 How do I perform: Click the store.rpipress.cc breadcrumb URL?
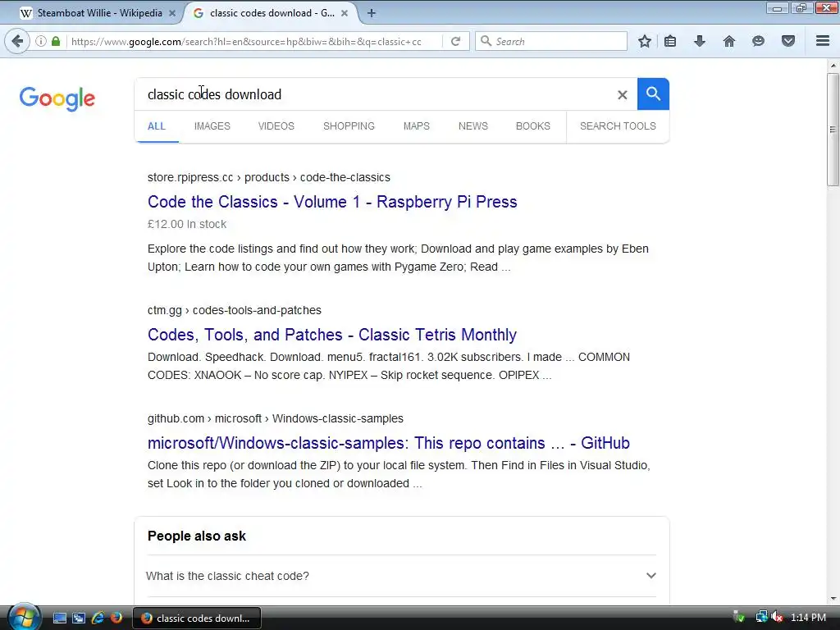[x=269, y=177]
